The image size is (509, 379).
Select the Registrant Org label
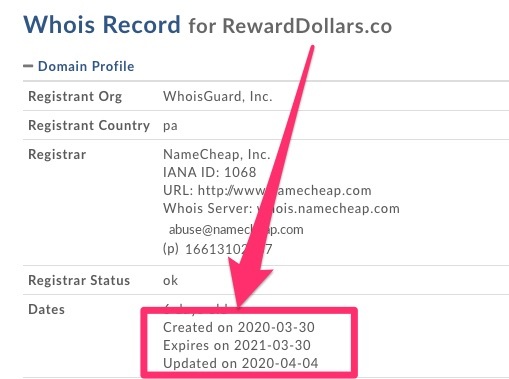point(75,96)
